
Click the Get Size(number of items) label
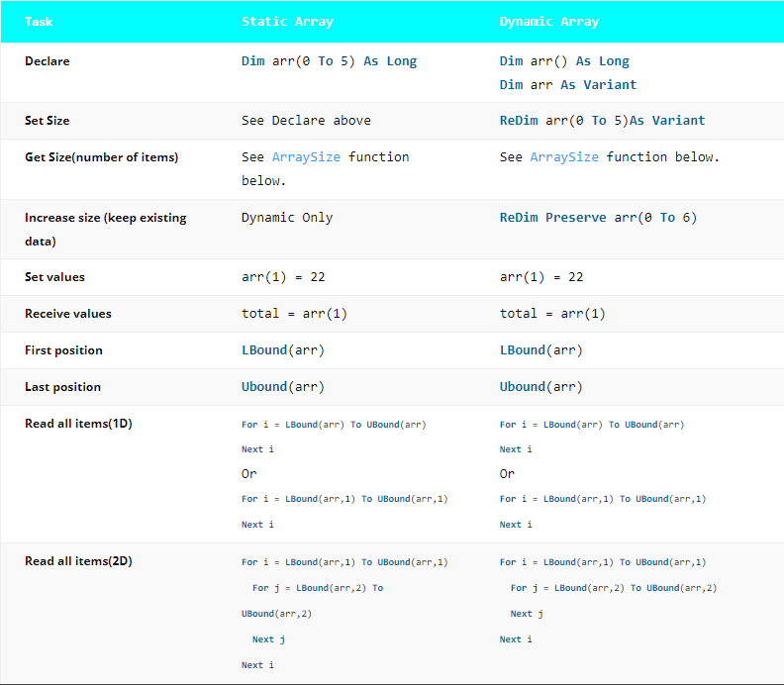tap(102, 157)
